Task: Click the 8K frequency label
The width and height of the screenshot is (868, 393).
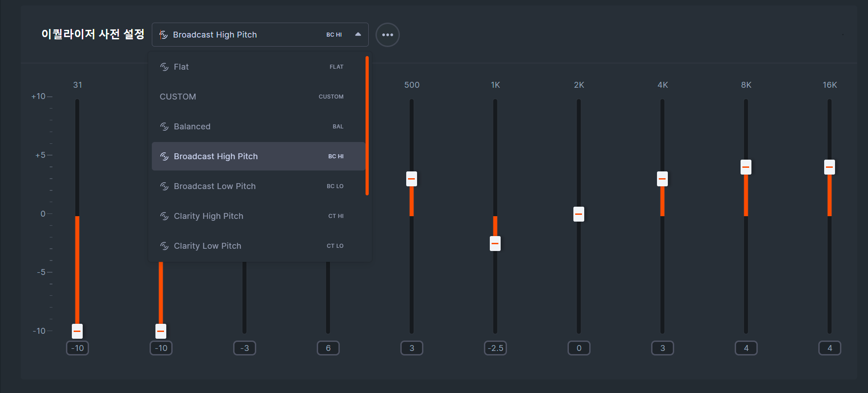Action: coord(746,85)
